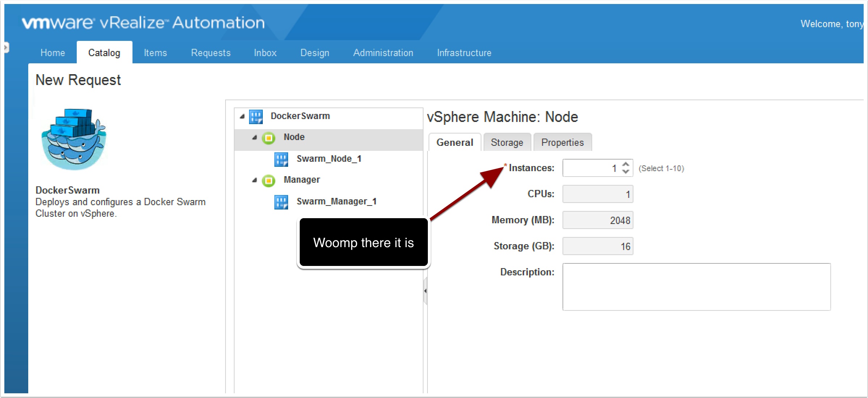Collapse the Manager tree branch
Image resolution: width=868 pixels, height=398 pixels.
pyautogui.click(x=254, y=180)
